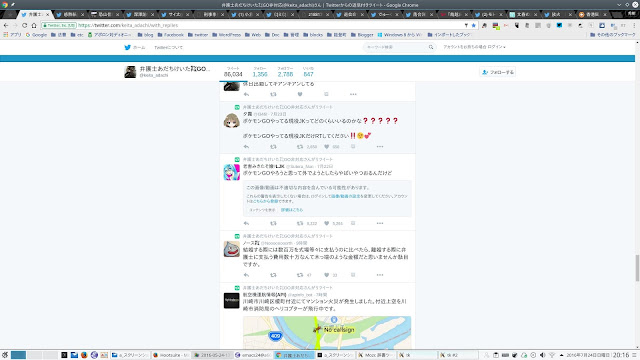Open the フォロワー 2,788 stat
The width and height of the screenshot is (640, 360).
tap(285, 72)
